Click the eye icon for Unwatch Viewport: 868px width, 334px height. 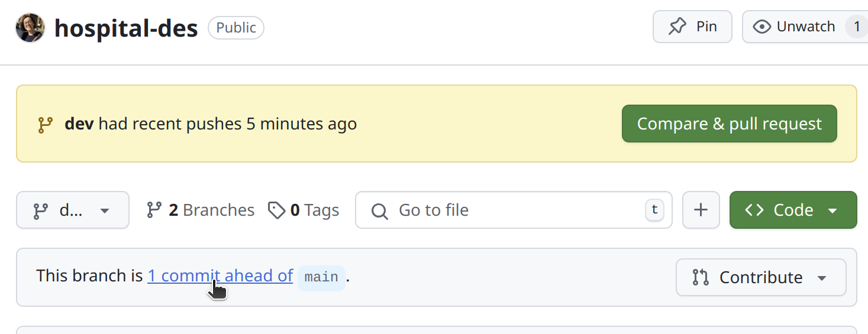(x=761, y=27)
